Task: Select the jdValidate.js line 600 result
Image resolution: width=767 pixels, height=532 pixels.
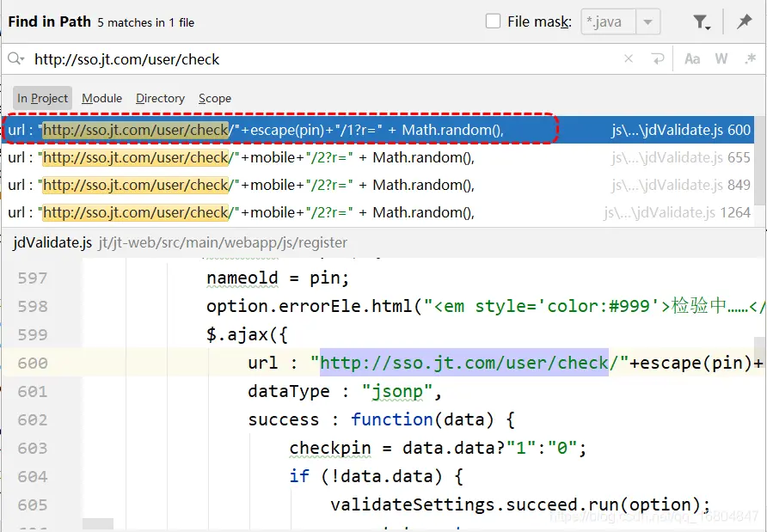Action: click(x=344, y=130)
